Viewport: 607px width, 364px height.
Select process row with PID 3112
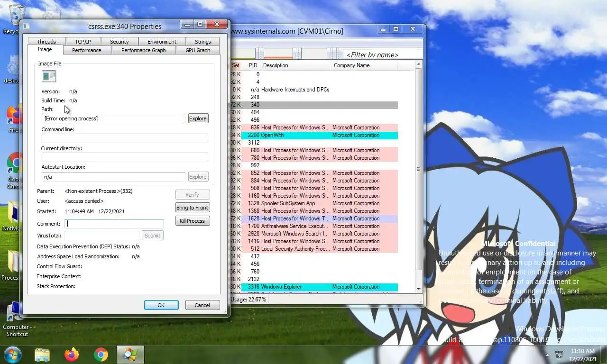314,143
